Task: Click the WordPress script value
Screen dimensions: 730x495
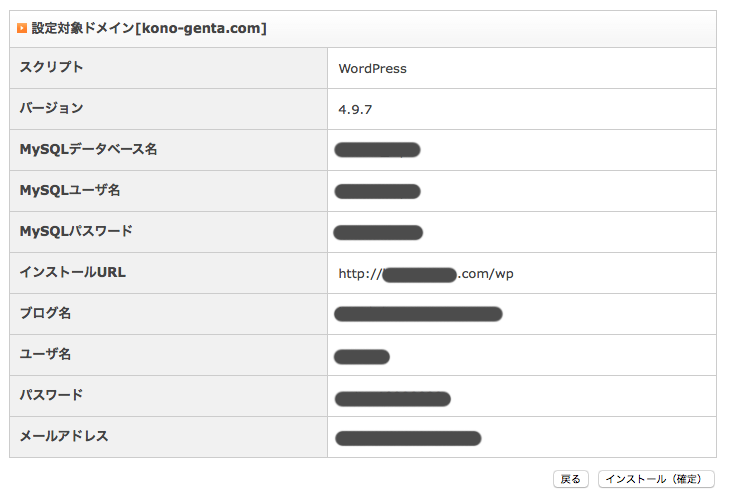Action: pyautogui.click(x=372, y=69)
